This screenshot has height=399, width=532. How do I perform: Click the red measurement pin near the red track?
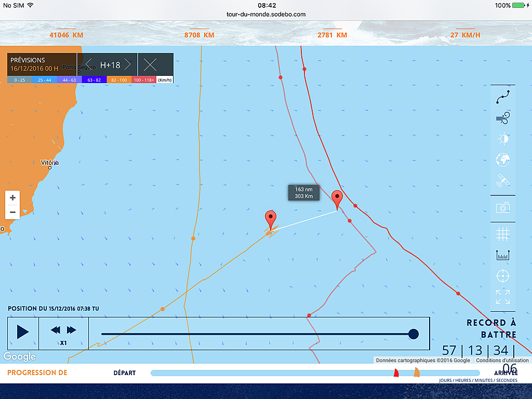point(337,199)
